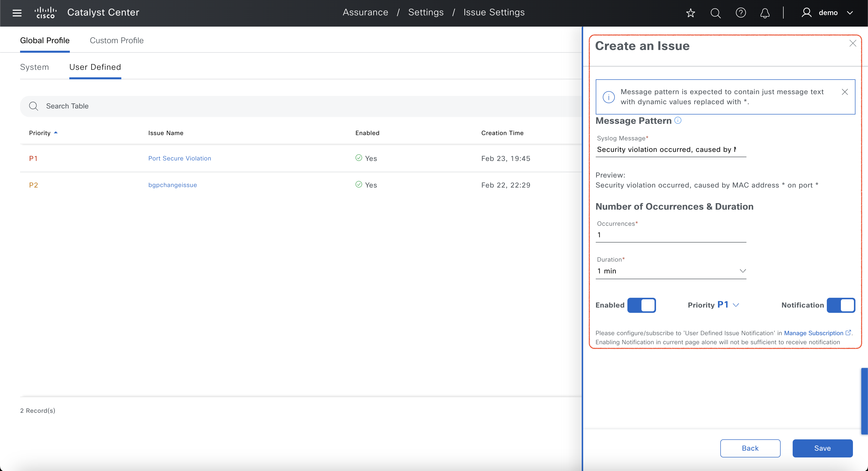The height and width of the screenshot is (471, 868).
Task: Click the Back button
Action: (x=750, y=448)
